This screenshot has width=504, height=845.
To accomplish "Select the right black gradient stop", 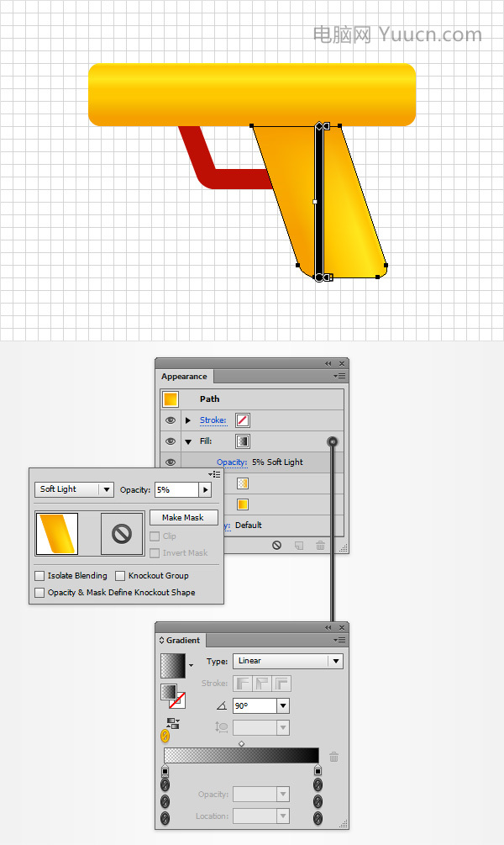I will [318, 770].
